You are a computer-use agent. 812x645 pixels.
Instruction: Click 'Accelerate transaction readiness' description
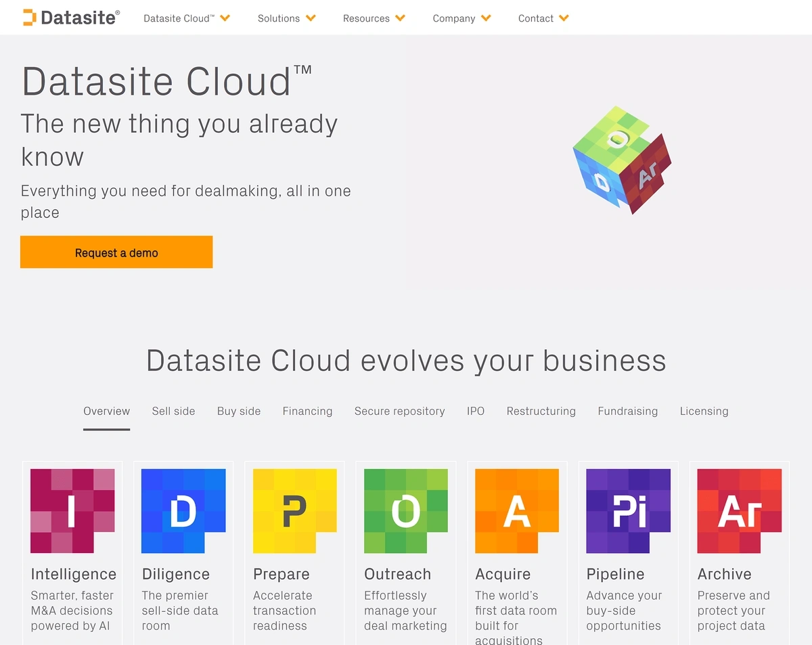click(x=284, y=610)
